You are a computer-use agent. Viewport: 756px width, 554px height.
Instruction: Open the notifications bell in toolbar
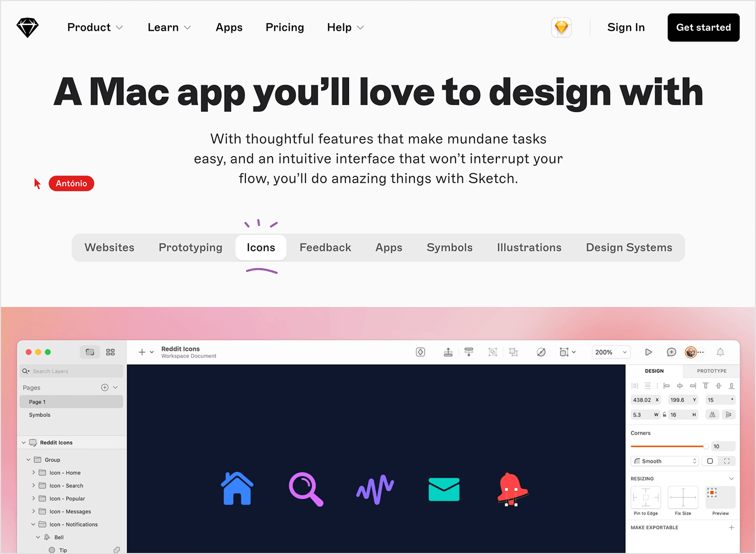720,352
